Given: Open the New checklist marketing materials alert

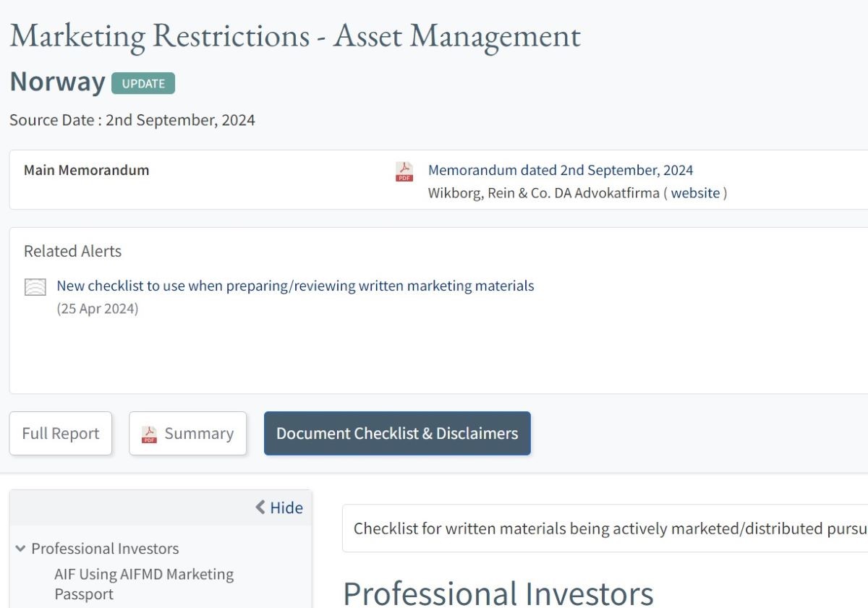Looking at the screenshot, I should click(x=295, y=286).
